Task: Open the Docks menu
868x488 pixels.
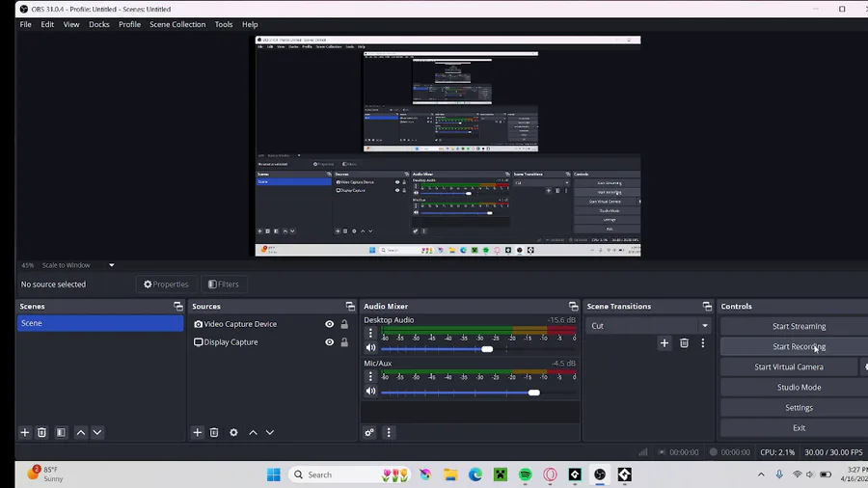Action: (99, 24)
